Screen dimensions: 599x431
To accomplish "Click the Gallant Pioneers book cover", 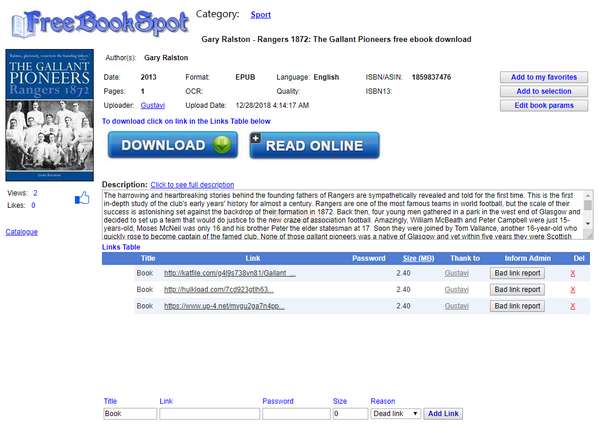I will (x=50, y=115).
